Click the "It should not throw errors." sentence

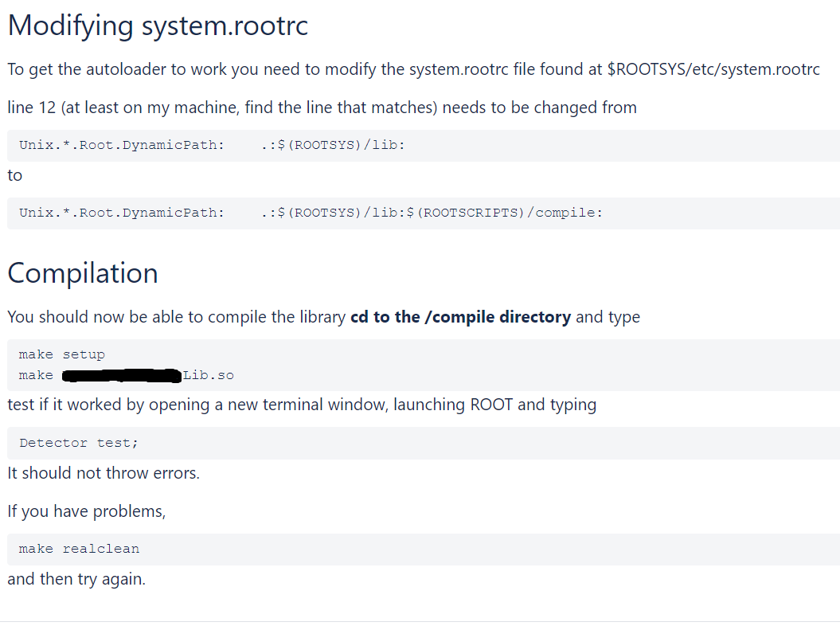pyautogui.click(x=104, y=473)
